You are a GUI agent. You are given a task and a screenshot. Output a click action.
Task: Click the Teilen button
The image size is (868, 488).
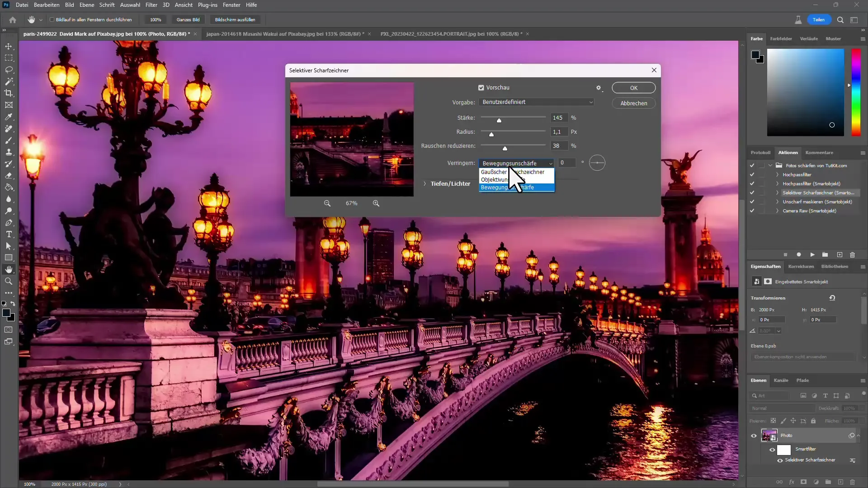coord(819,19)
